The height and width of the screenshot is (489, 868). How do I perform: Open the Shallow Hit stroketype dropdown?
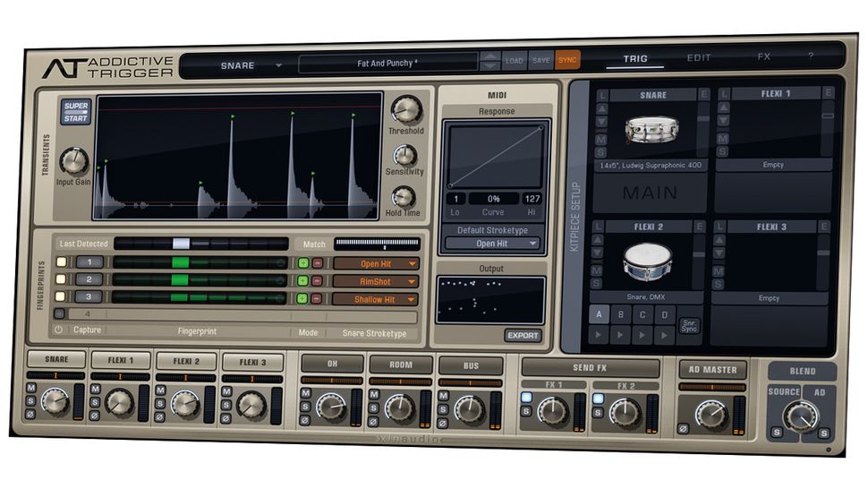pos(375,300)
